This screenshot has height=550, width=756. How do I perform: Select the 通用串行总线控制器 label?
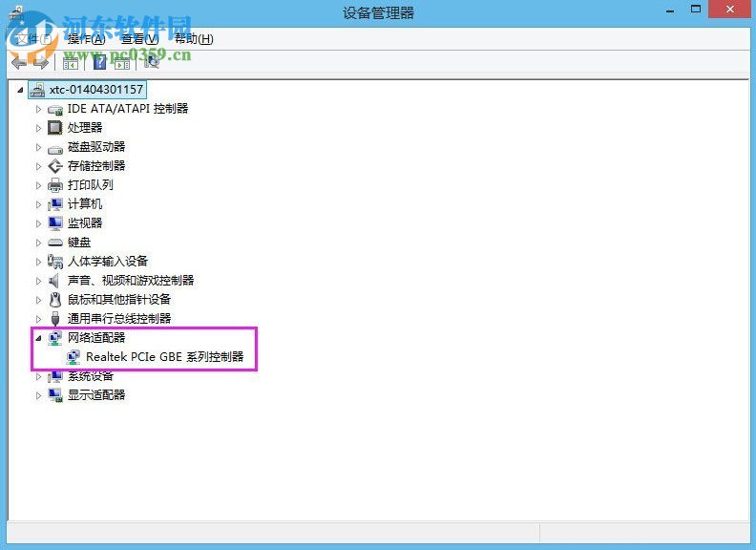pos(119,318)
